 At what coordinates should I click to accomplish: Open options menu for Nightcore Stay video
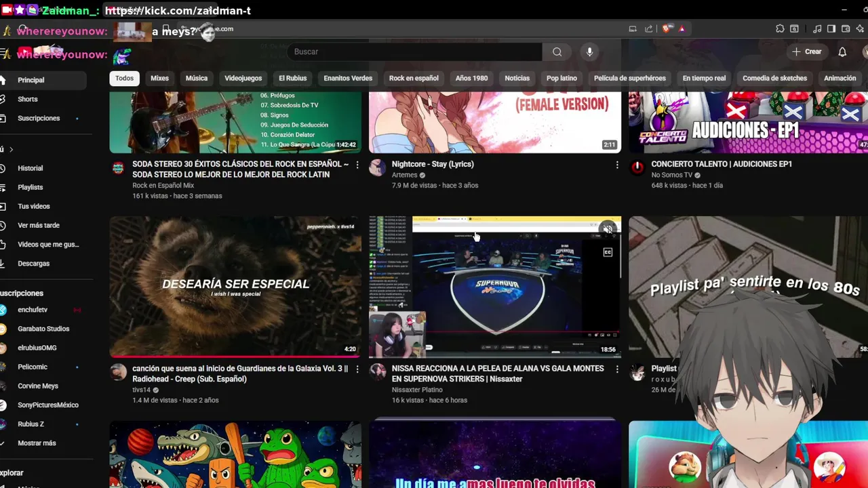pos(616,165)
